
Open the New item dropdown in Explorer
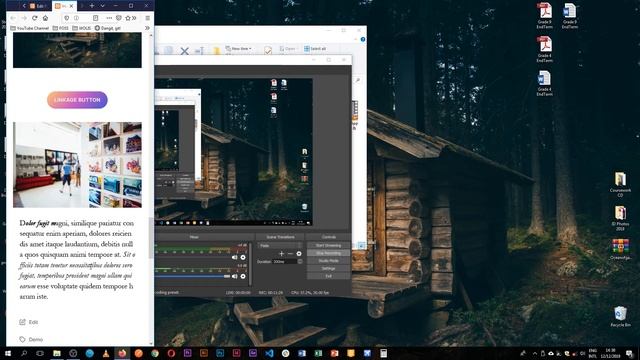point(238,49)
